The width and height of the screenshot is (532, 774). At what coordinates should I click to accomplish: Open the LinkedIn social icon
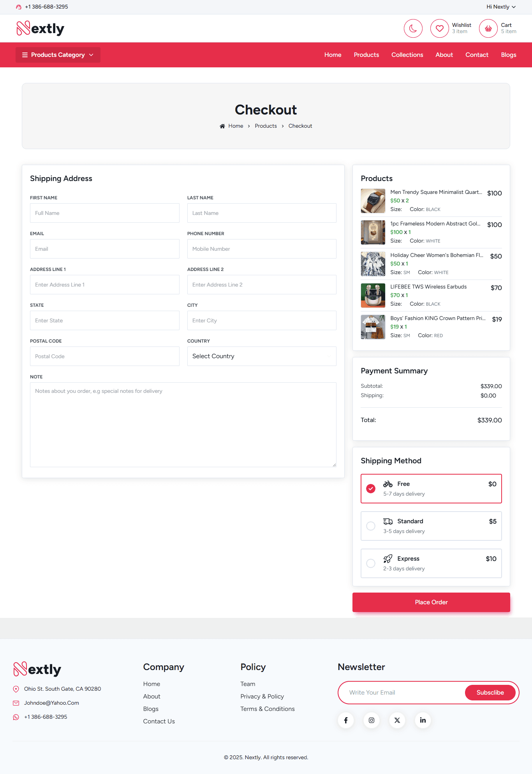click(x=423, y=720)
